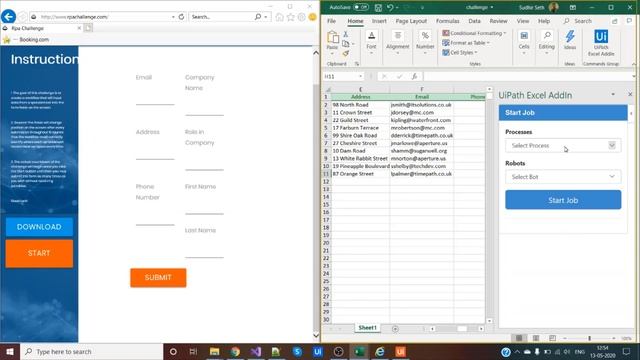The width and height of the screenshot is (640, 360).
Task: Click the orange START button
Action: 39,253
